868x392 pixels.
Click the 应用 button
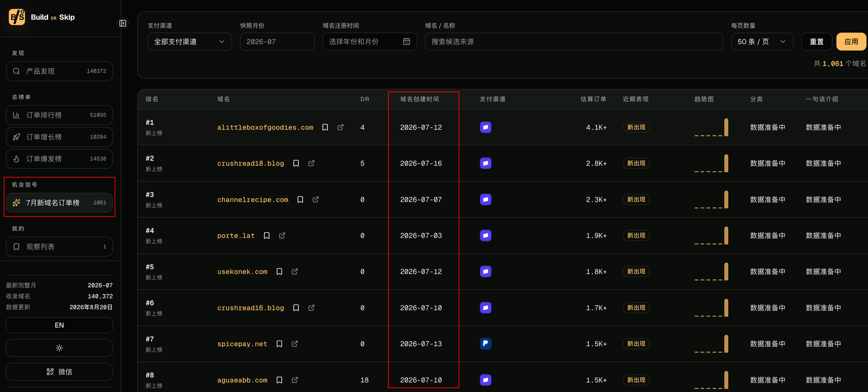[851, 41]
